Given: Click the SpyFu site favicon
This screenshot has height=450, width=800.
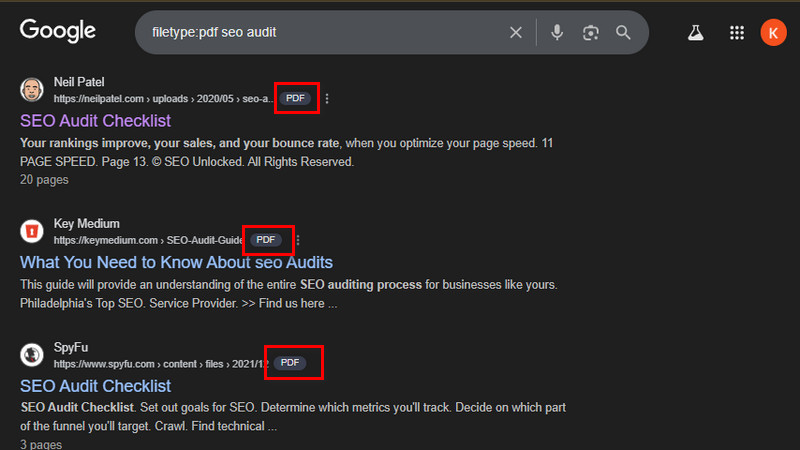Looking at the screenshot, I should [32, 354].
